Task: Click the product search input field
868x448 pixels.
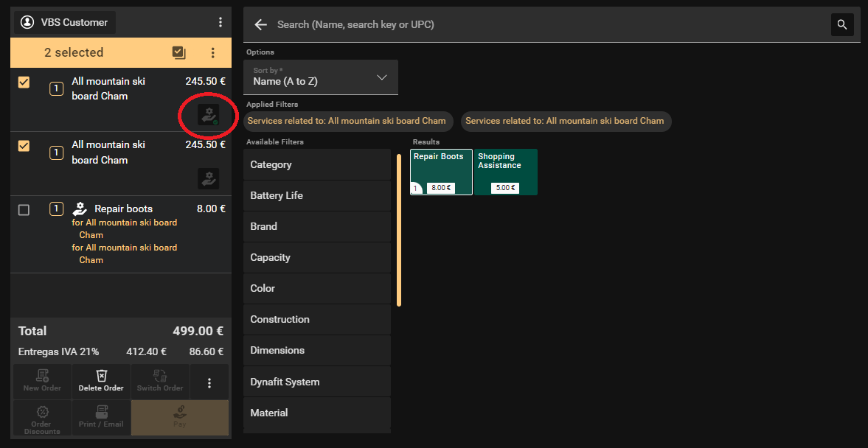Action: (x=546, y=24)
